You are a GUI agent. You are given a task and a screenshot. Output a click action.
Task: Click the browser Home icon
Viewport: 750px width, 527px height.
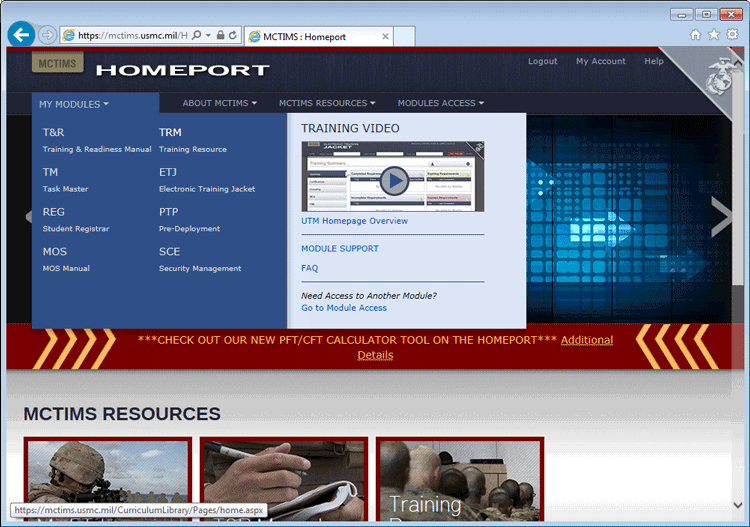point(695,34)
